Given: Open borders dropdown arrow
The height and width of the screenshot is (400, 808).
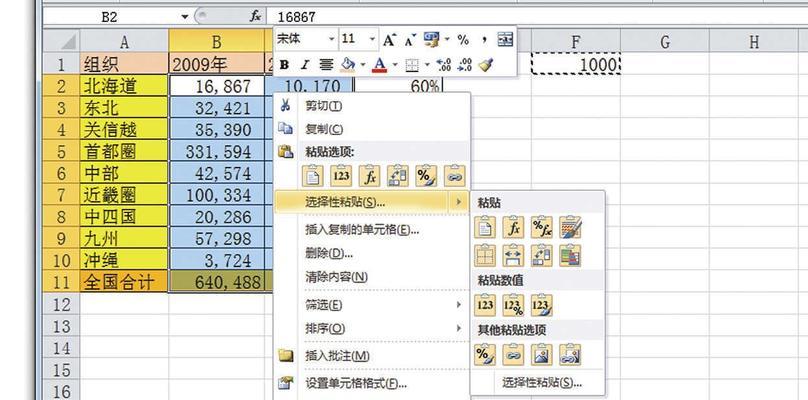Looking at the screenshot, I should coord(427,65).
